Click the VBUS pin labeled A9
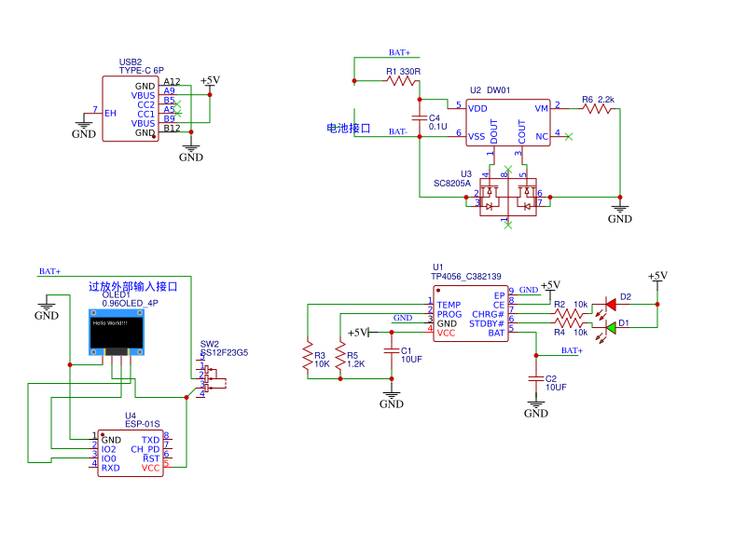Viewport: 746px width, 560px height. (x=144, y=95)
